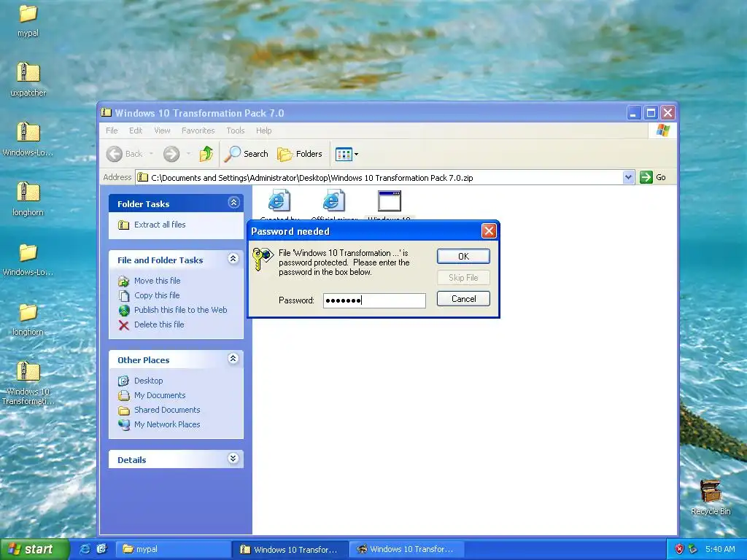Click the Forward arrow button
Viewport: 747px width, 560px height.
pos(171,154)
